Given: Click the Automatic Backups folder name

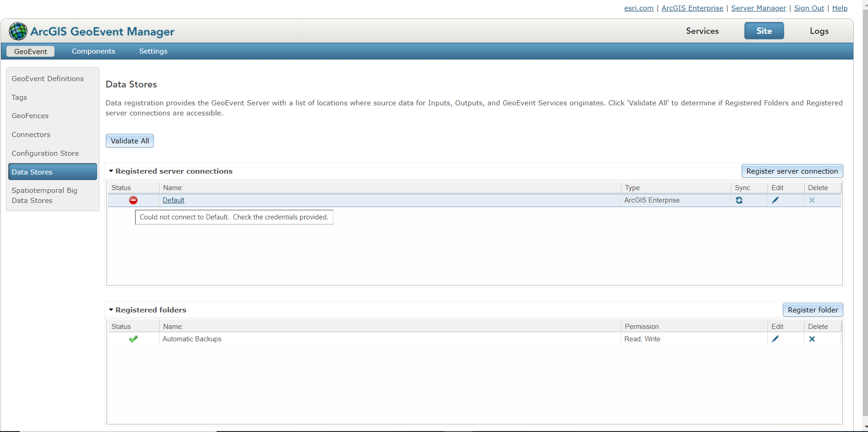Looking at the screenshot, I should click(x=192, y=339).
